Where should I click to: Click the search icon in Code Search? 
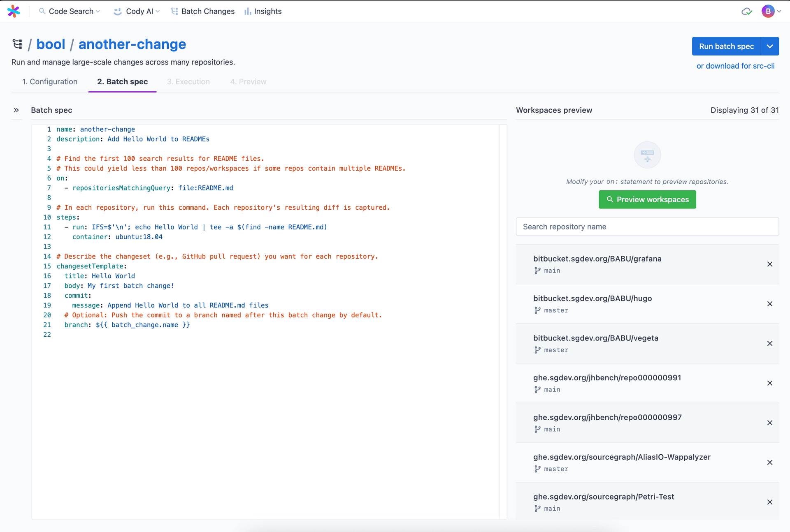42,11
